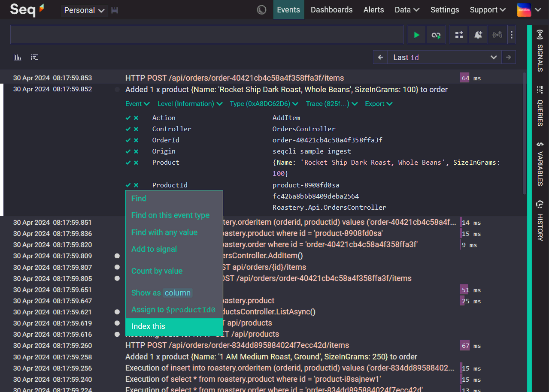The height and width of the screenshot is (392, 549).
Task: Show the histogram chart icon
Action: (x=18, y=57)
